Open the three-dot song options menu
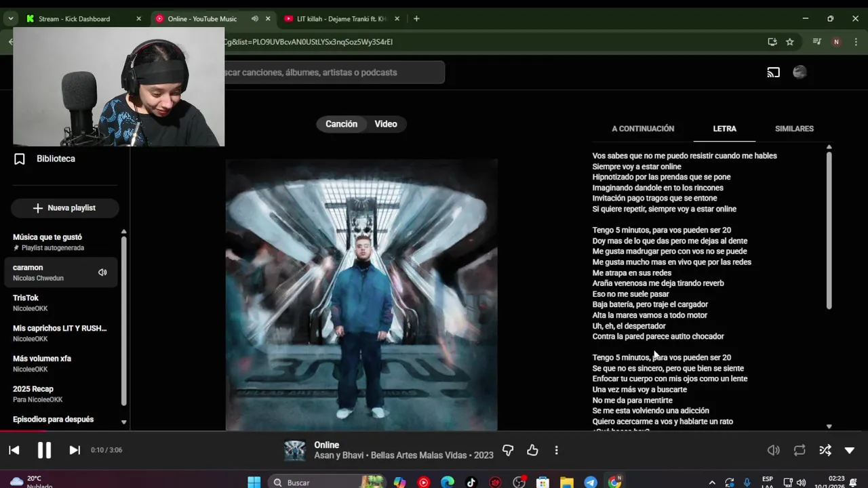The image size is (868, 488). 556,450
